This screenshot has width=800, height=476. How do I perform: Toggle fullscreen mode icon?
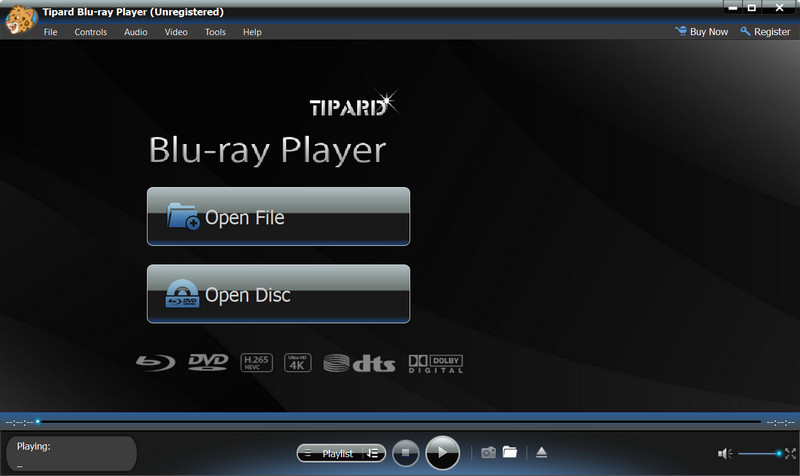[790, 454]
